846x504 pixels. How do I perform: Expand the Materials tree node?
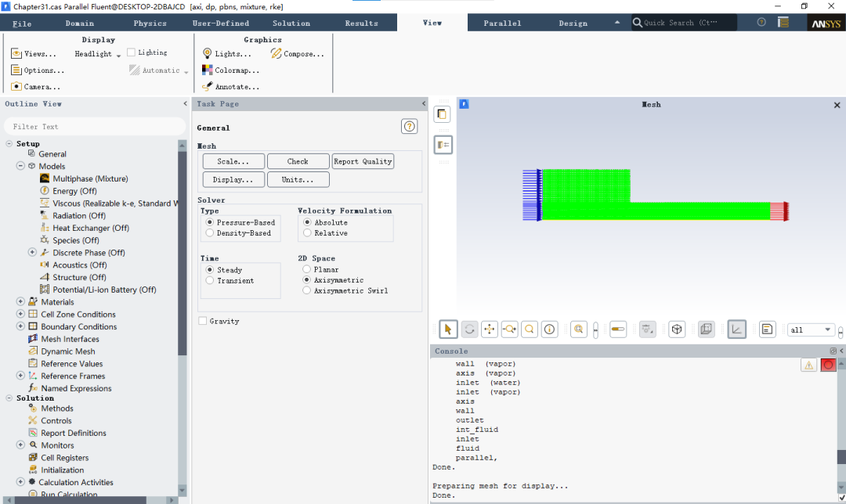[20, 301]
